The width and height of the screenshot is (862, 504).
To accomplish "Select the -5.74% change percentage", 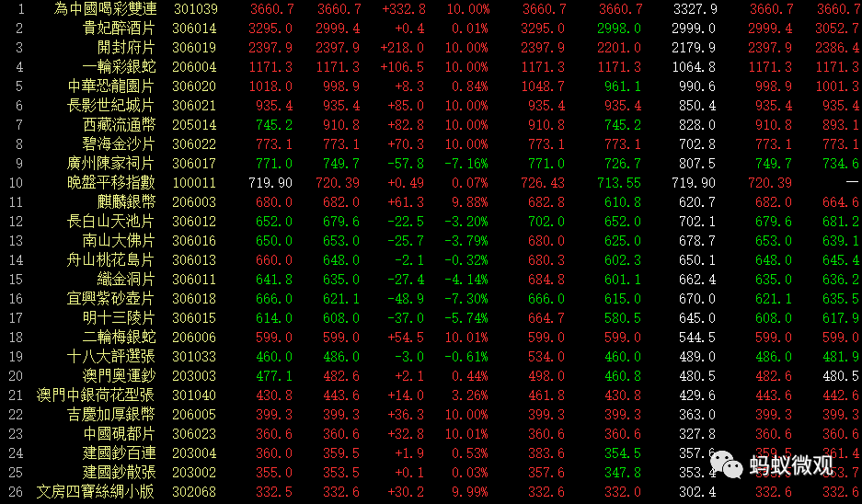I will [x=466, y=318].
